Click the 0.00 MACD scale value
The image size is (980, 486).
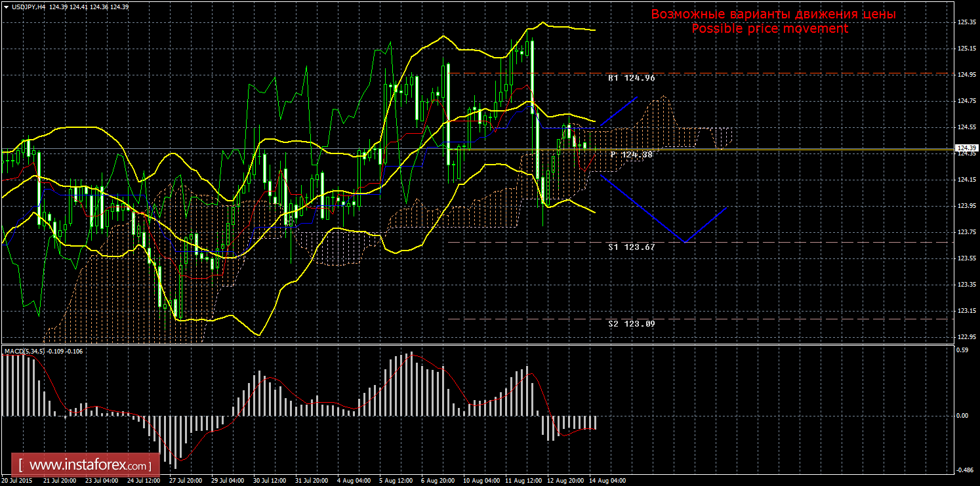(x=963, y=416)
